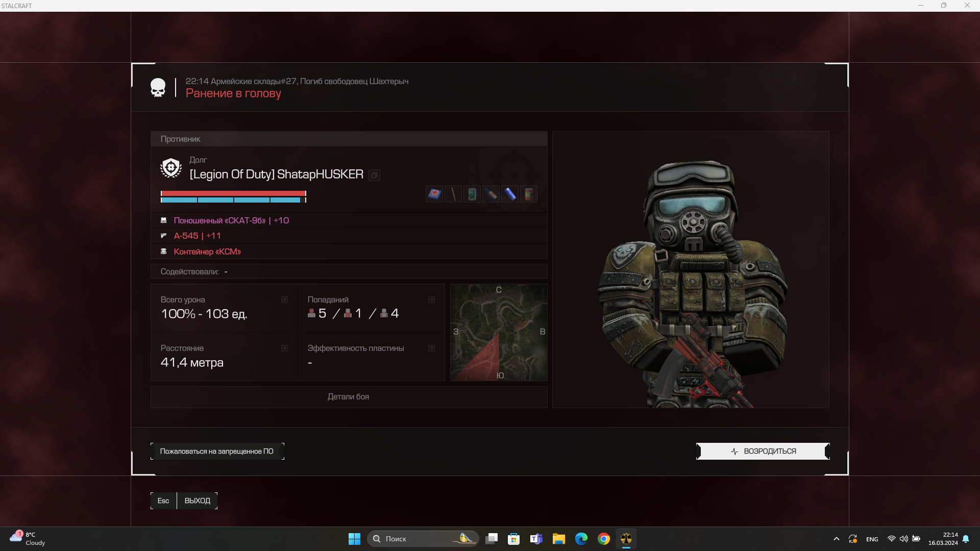980x551 pixels.
Task: Select the thin stick consumable icon
Action: 453,194
